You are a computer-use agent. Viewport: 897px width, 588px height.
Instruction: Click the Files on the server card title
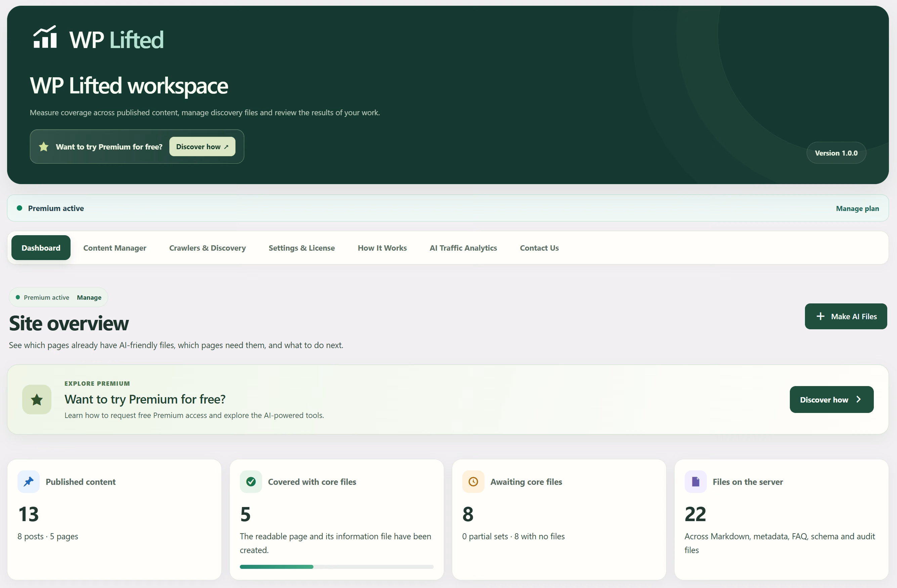(748, 482)
